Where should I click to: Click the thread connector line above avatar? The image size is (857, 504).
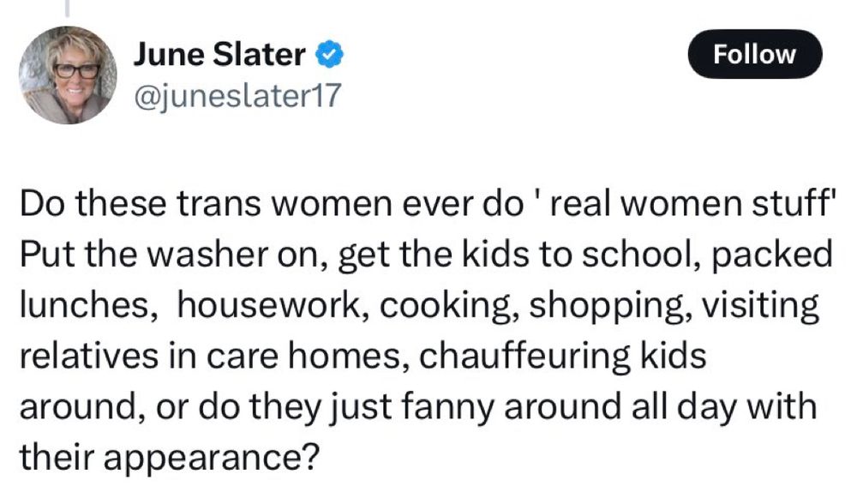68,8
